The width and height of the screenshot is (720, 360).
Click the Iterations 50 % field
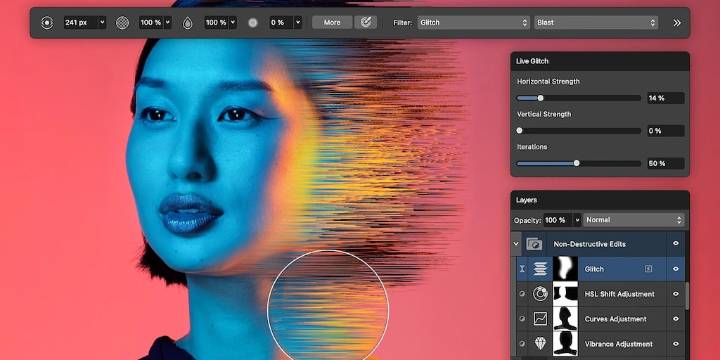point(665,163)
